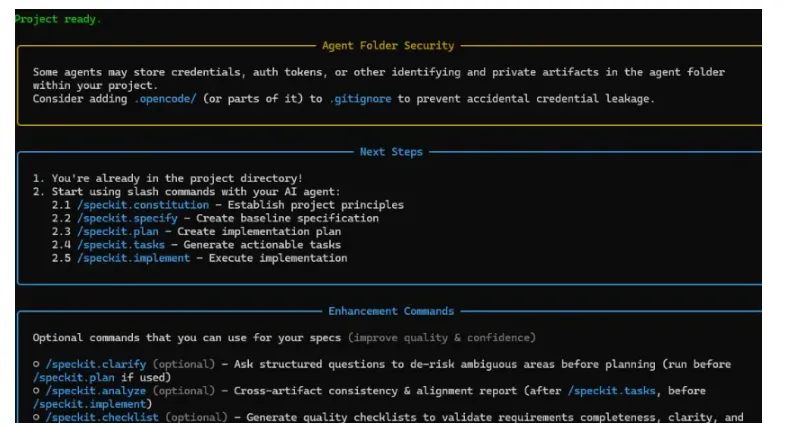
Task: Click the Enhancement Commands panel title
Action: (391, 311)
